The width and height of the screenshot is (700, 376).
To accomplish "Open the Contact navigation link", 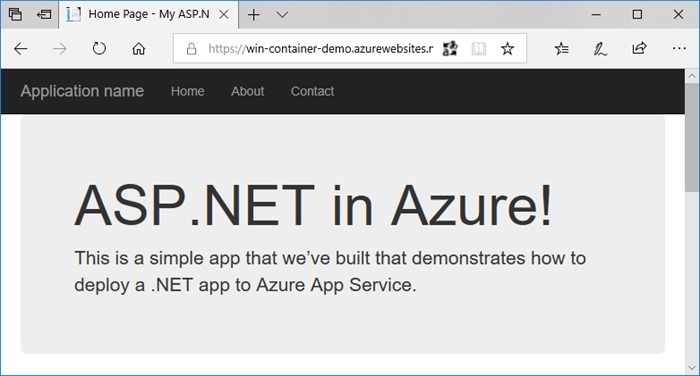I will (x=312, y=91).
